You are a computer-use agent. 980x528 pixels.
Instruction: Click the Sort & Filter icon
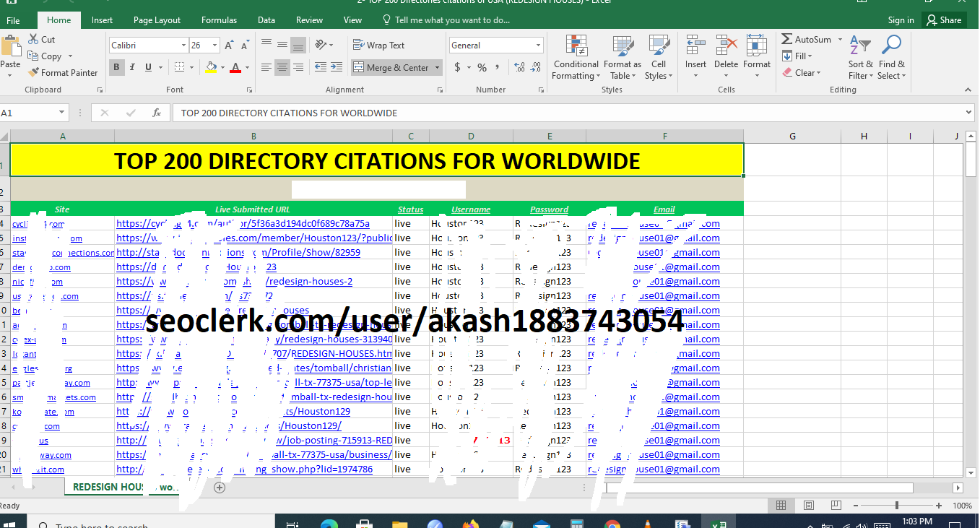tap(859, 46)
